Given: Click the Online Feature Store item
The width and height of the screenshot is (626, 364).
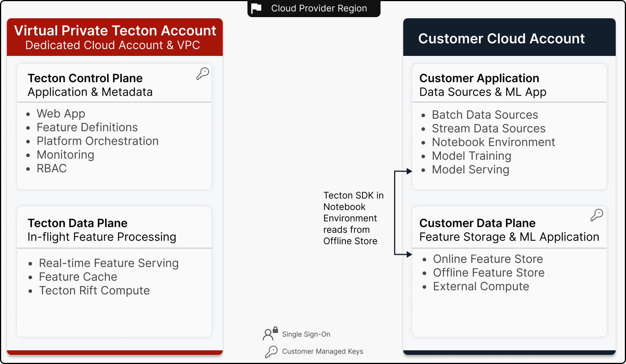Looking at the screenshot, I should [x=488, y=259].
